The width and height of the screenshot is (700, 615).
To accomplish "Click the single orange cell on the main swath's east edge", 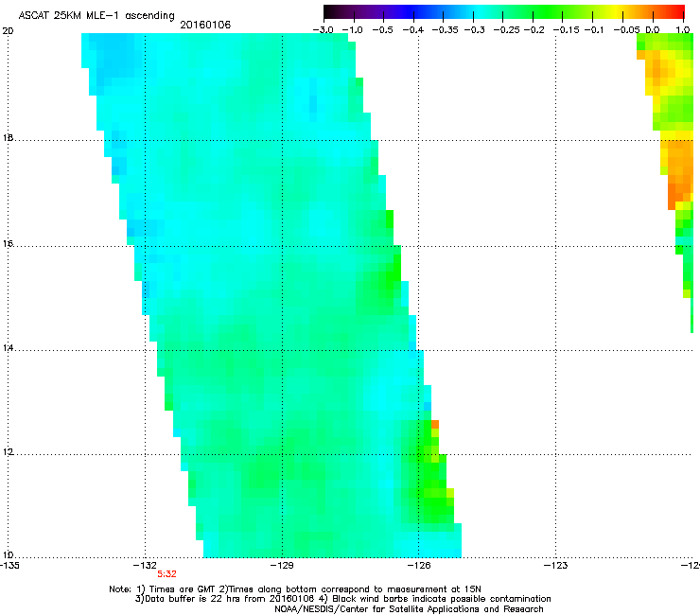I will 435,424.
